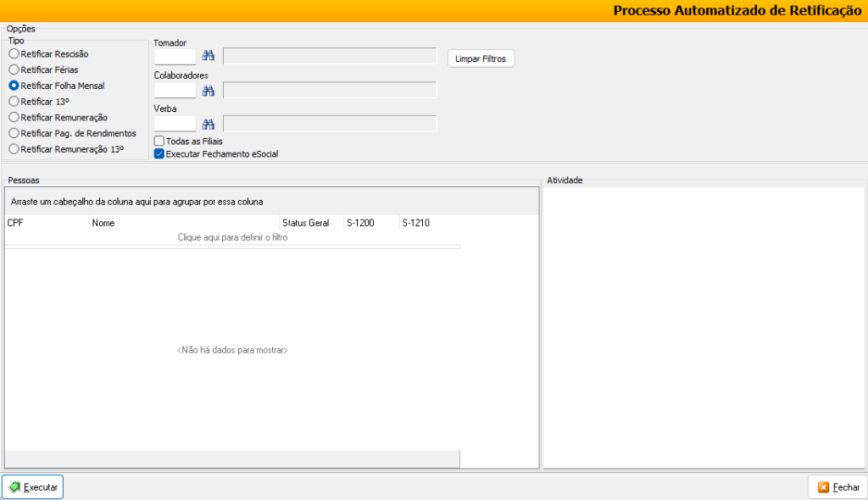Viewport: 868px width, 500px height.
Task: Sort by the Nome column header
Action: coord(183,224)
